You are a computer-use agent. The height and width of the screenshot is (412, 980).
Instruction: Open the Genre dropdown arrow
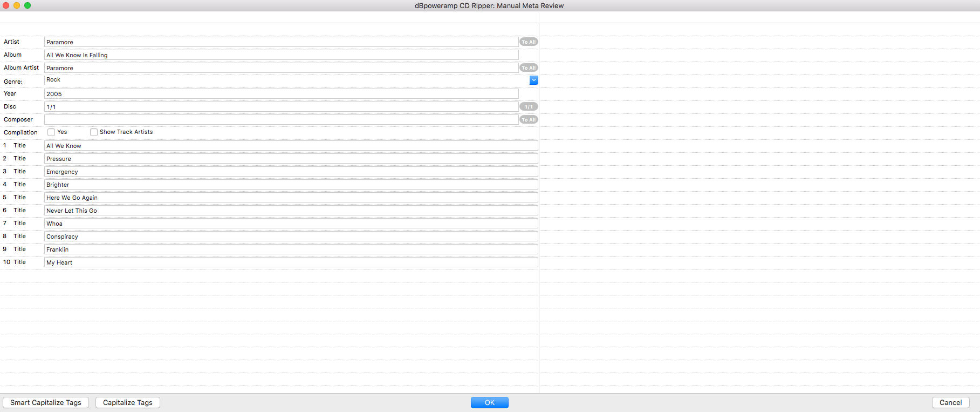[533, 80]
